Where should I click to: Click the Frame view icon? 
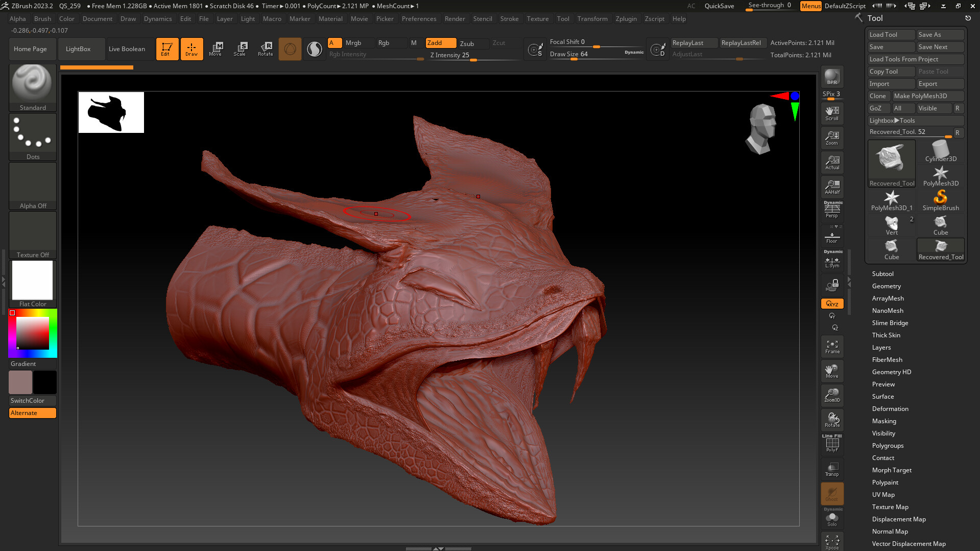point(832,347)
